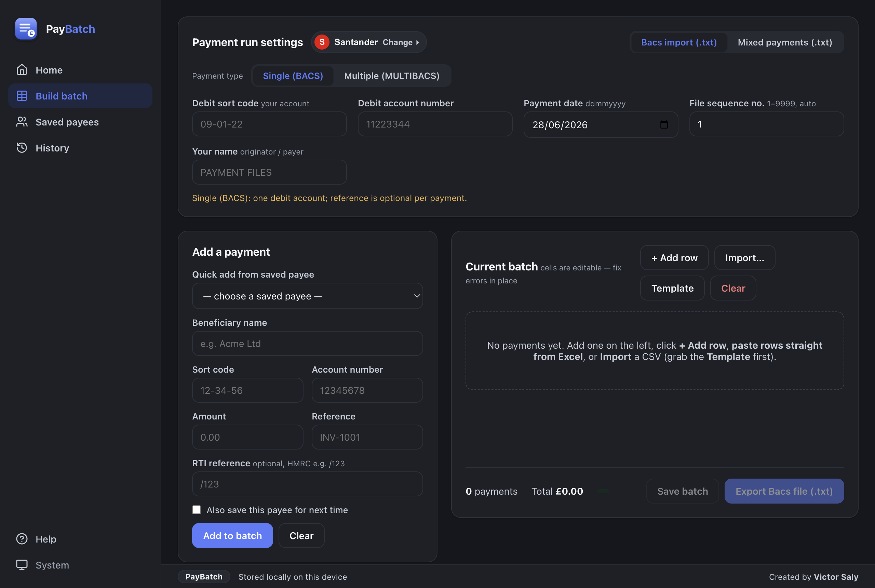
Task: Open Help from the sidebar
Action: coord(80,539)
